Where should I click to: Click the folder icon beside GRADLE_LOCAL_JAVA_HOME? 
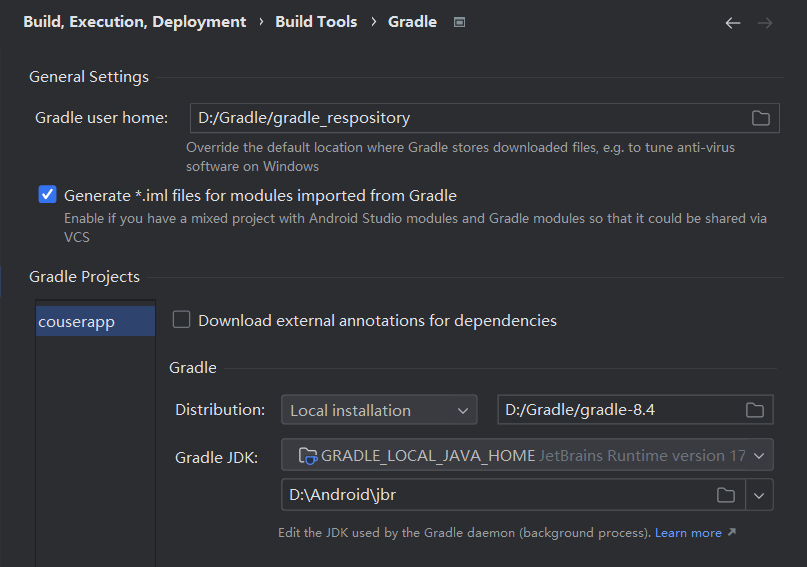(308, 456)
